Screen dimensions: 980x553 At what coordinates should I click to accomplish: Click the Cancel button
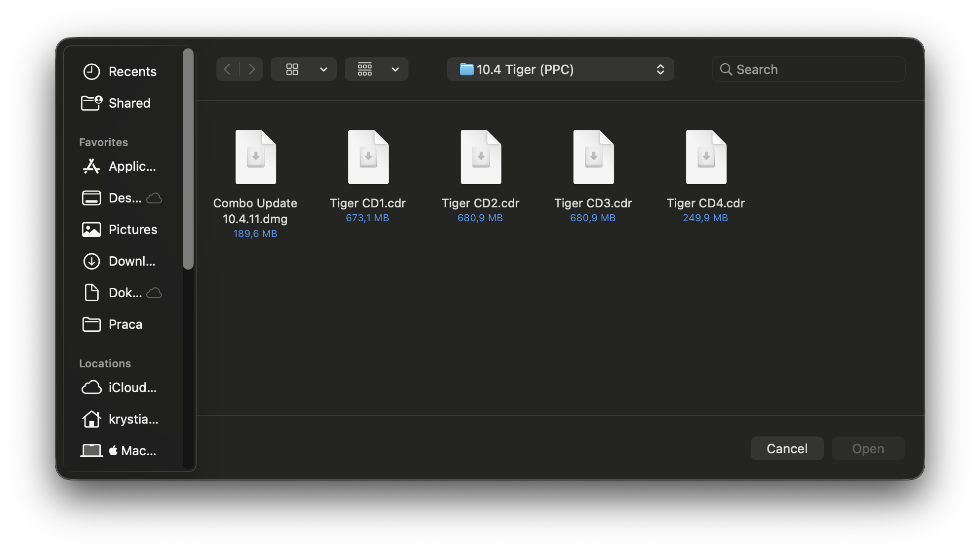[786, 448]
